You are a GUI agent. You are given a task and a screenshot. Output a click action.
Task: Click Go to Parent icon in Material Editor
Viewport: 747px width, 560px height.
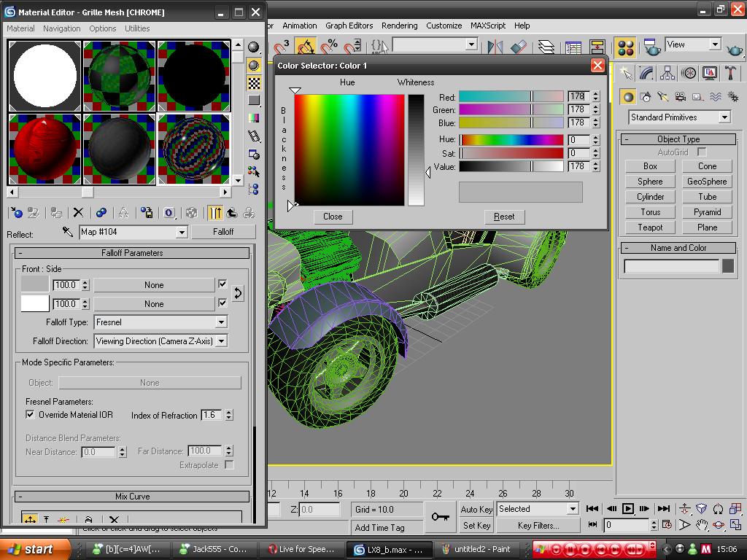tap(232, 213)
